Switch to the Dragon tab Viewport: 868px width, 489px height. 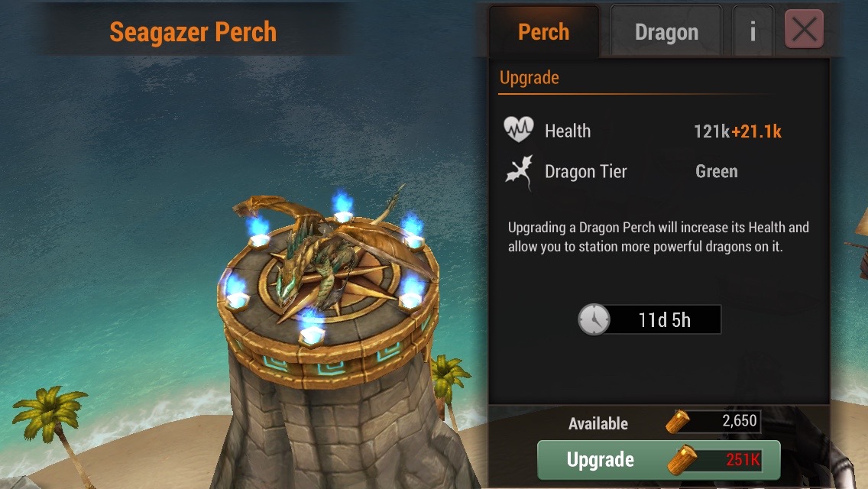point(666,31)
